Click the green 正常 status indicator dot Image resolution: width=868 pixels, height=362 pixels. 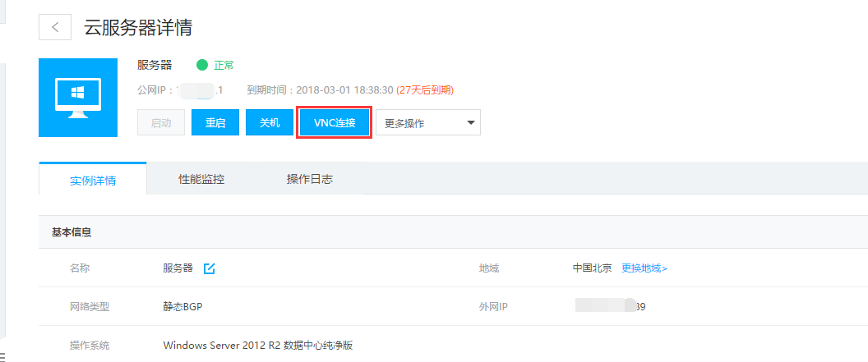[202, 65]
